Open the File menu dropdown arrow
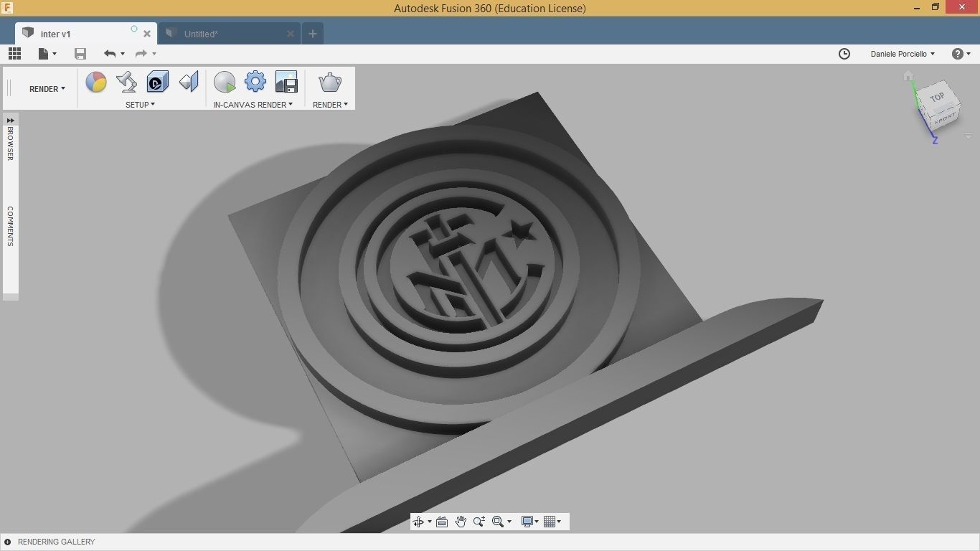The height and width of the screenshot is (551, 980). click(x=55, y=54)
